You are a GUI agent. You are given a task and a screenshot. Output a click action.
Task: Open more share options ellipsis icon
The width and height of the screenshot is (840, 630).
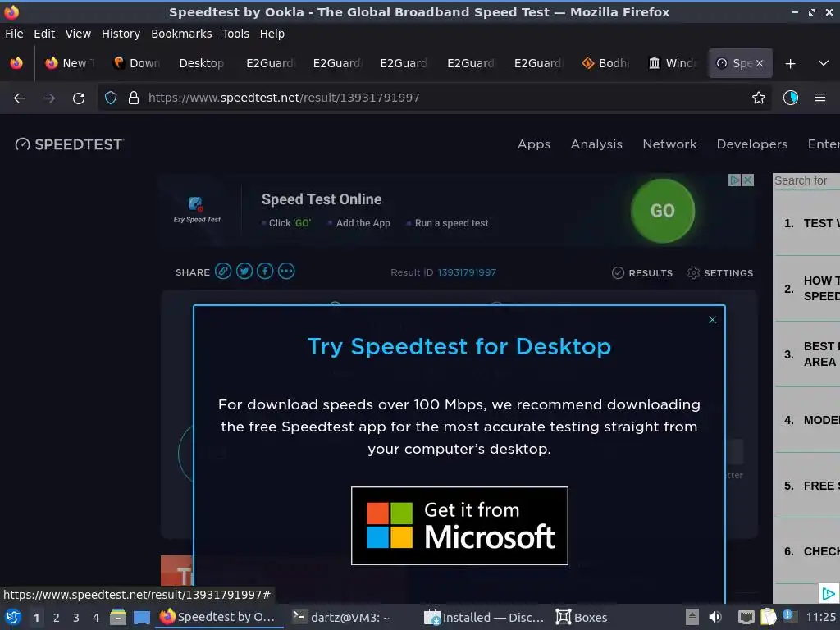coord(286,271)
